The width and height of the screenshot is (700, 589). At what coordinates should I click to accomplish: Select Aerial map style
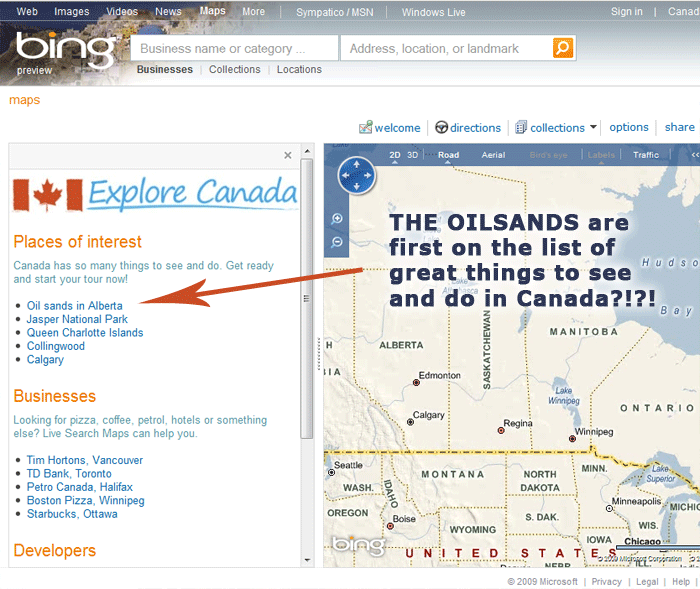pos(493,155)
